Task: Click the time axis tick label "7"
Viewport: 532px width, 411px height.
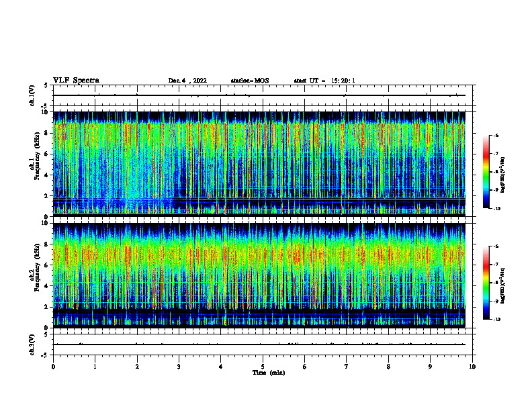Action: [x=347, y=367]
